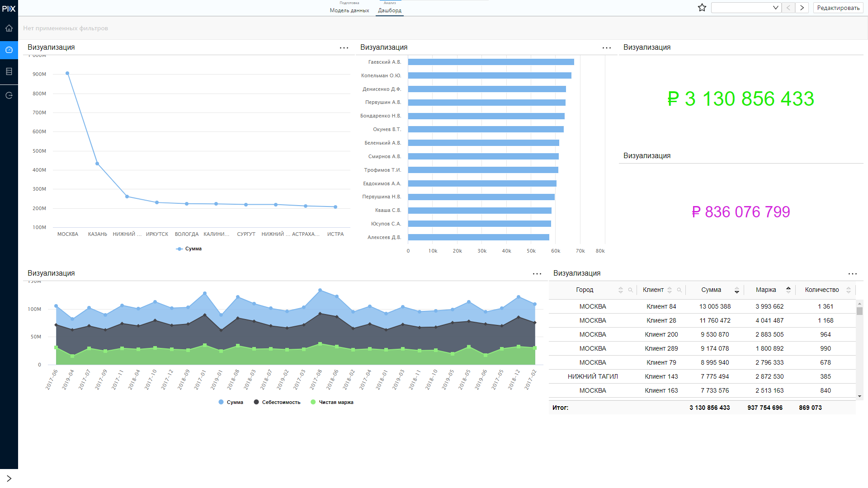Toggle the Чистая маржа series in the legend
Screen dimensions: 868x488
click(332, 402)
